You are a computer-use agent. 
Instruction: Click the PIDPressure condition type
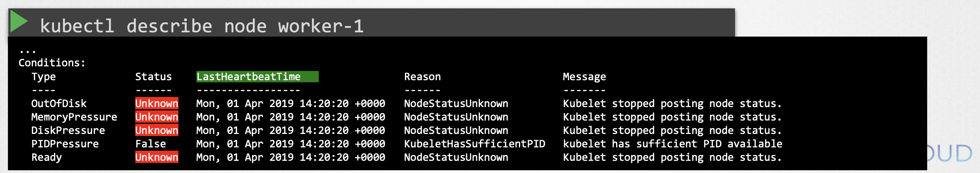(x=65, y=144)
